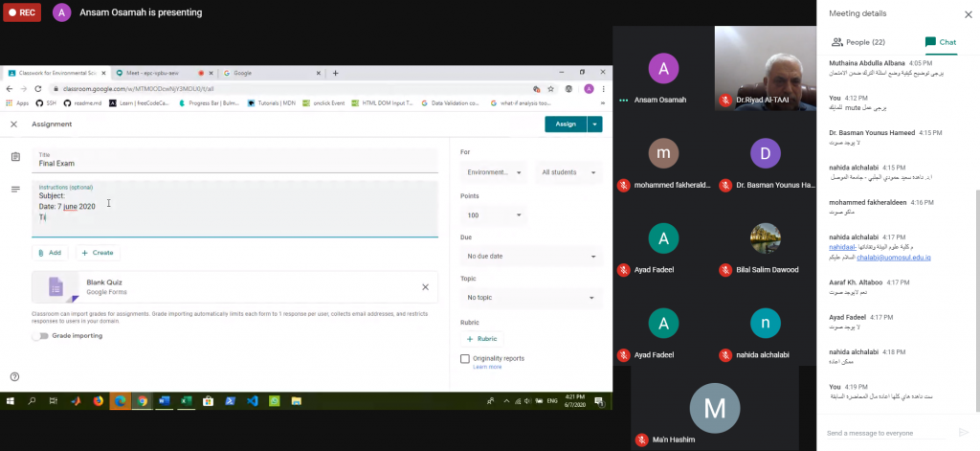Image resolution: width=980 pixels, height=451 pixels.
Task: Remove the Blank Quiz attachment
Action: click(426, 286)
